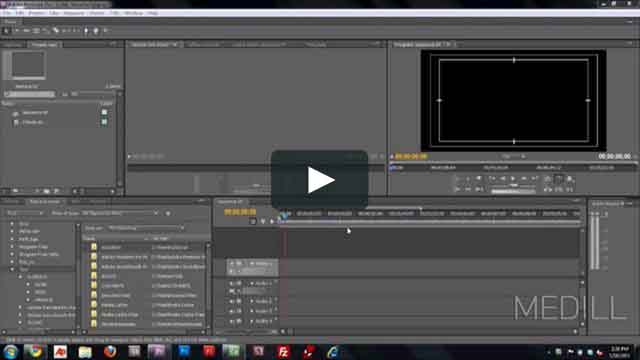This screenshot has height=360, width=640.
Task: Launch Firefox from the Windows taskbar
Action: coord(109,351)
